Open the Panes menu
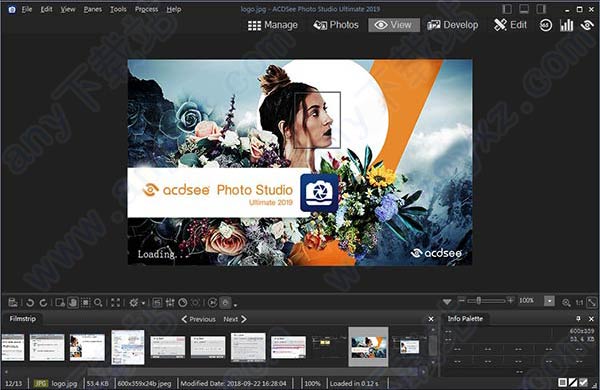Image resolution: width=600 pixels, height=390 pixels. click(93, 9)
